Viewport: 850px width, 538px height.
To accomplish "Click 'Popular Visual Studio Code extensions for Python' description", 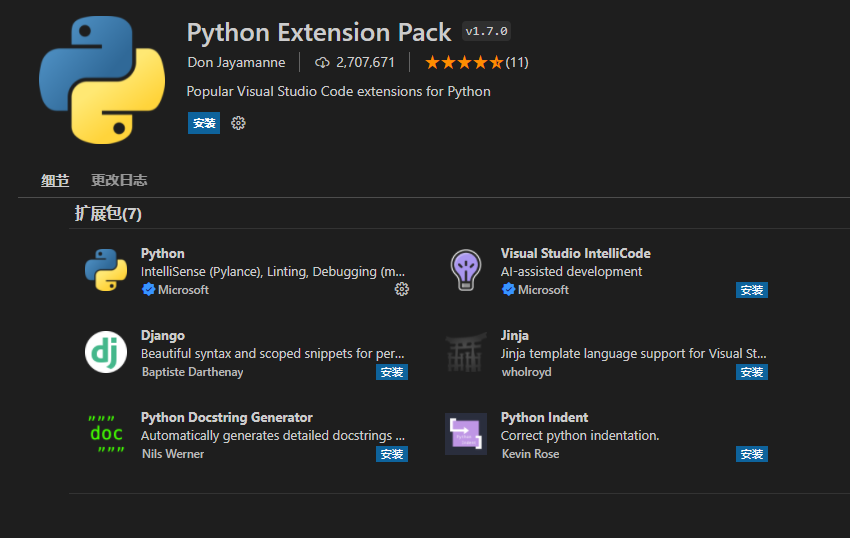I will [338, 91].
